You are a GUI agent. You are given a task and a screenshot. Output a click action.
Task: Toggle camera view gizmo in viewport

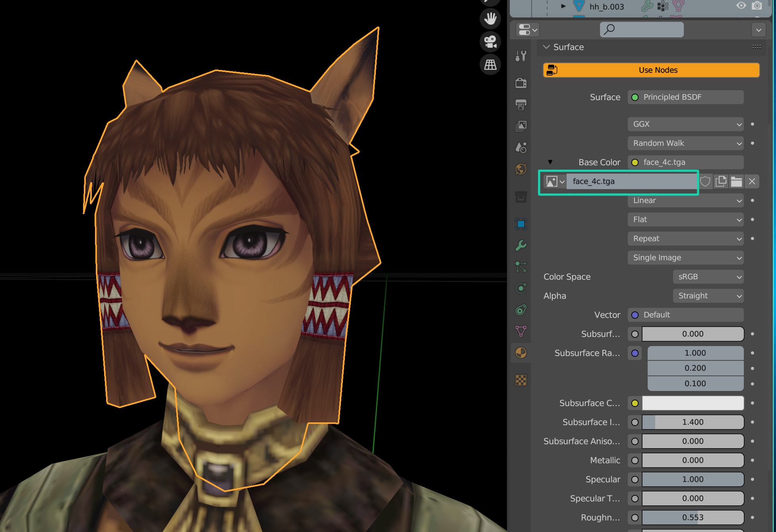(490, 42)
